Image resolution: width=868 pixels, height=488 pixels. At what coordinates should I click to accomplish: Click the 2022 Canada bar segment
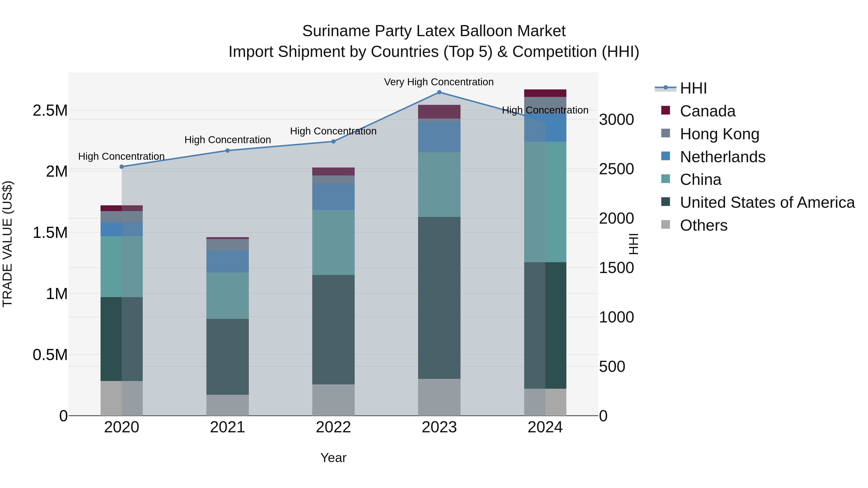[333, 171]
